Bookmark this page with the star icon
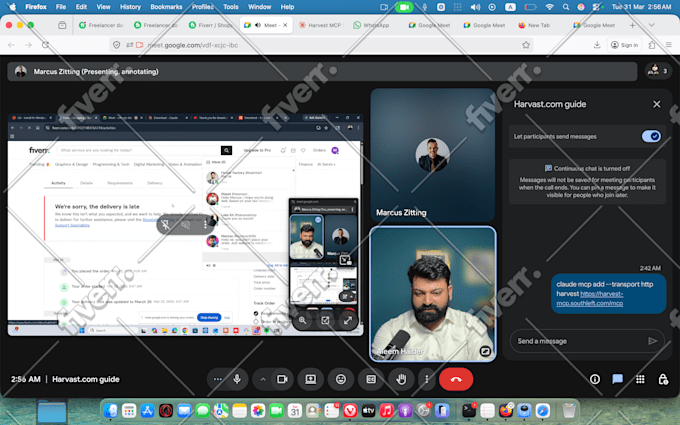This screenshot has height=425, width=680. click(x=526, y=45)
